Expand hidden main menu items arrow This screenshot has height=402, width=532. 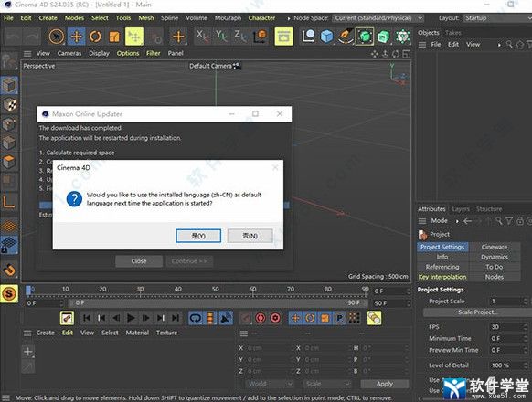(288, 18)
